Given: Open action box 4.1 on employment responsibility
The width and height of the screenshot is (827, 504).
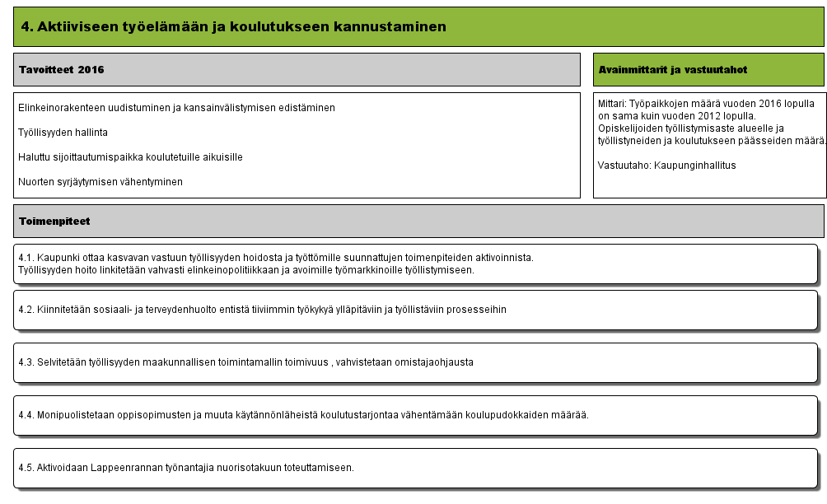Looking at the screenshot, I should (x=416, y=264).
